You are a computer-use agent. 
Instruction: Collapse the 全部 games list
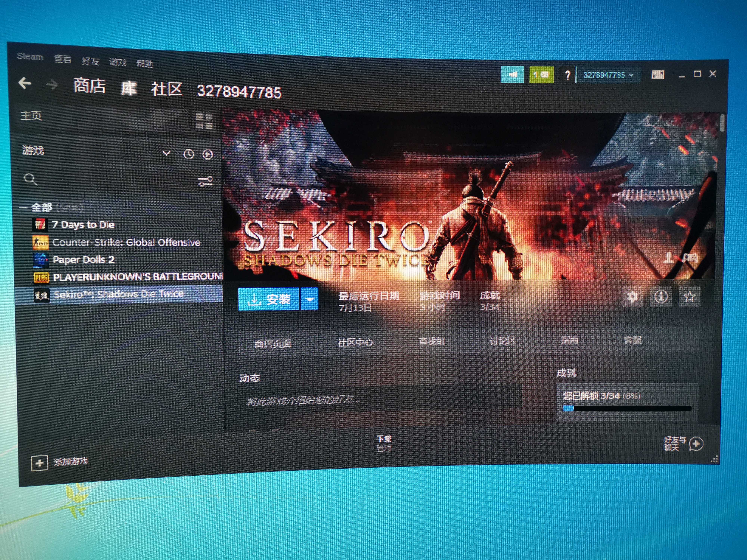click(x=23, y=207)
